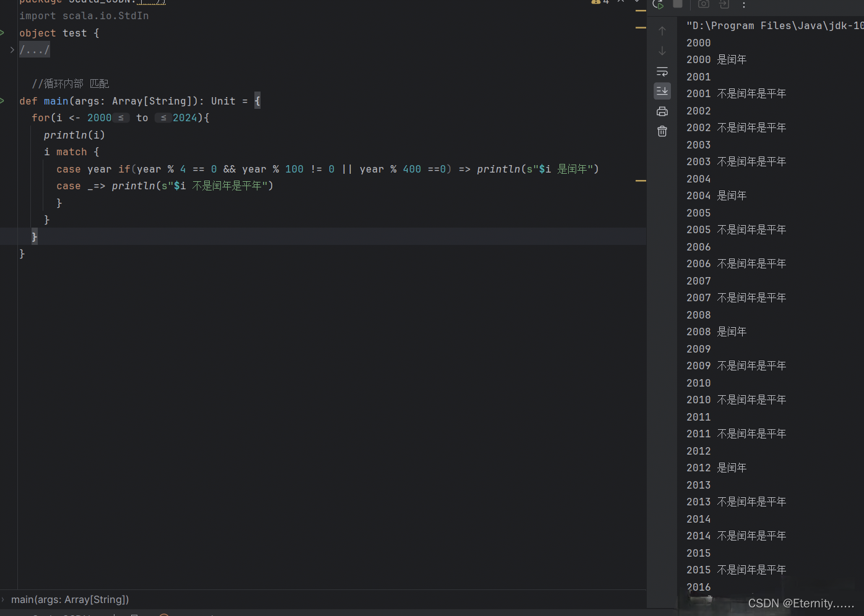Click the console line '2001 不是闰年是平年'
This screenshot has width=864, height=616.
[x=737, y=93]
